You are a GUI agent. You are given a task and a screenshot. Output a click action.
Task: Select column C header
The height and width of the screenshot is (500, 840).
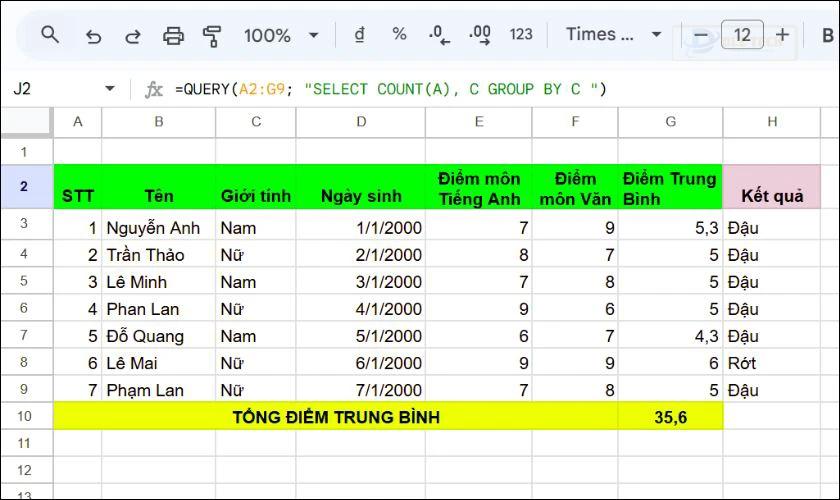256,122
